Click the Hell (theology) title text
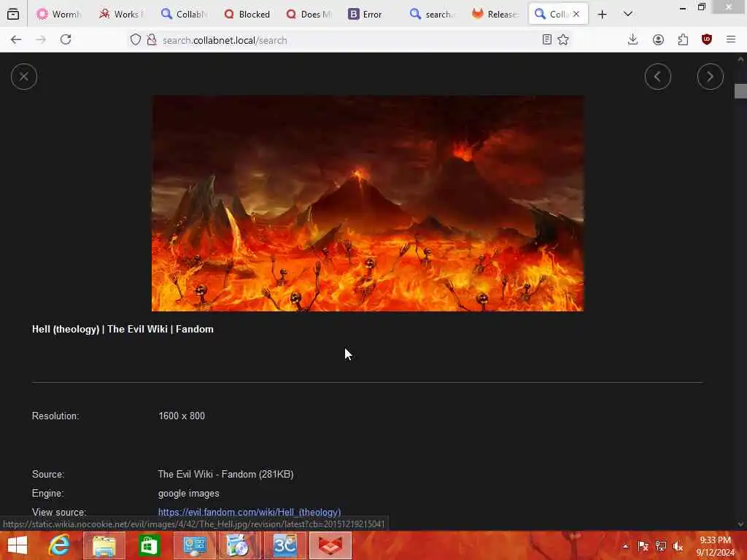 123,329
